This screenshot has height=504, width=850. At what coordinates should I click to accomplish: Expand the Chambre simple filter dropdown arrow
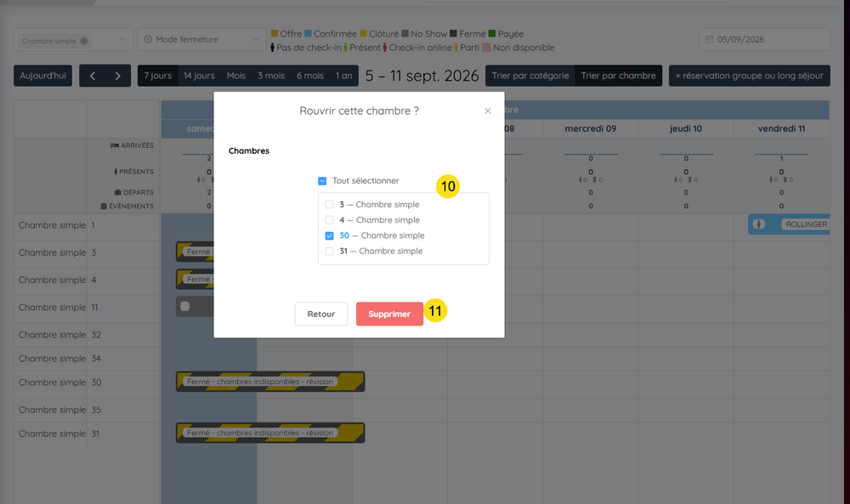122,40
